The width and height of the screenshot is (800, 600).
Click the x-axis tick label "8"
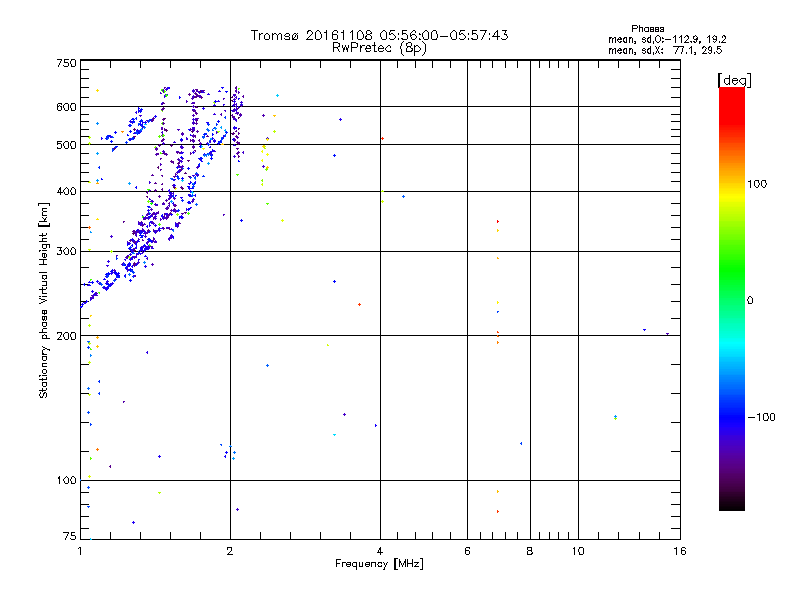tap(530, 551)
